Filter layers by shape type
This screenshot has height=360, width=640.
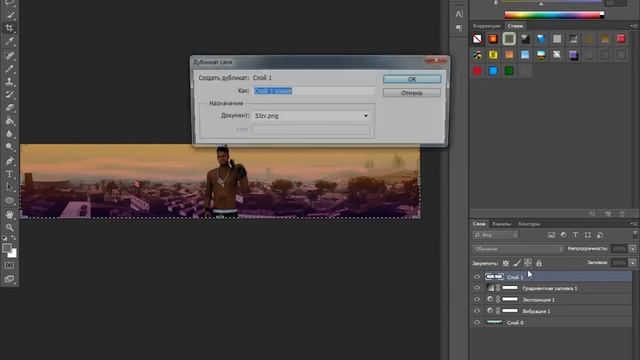(588, 235)
